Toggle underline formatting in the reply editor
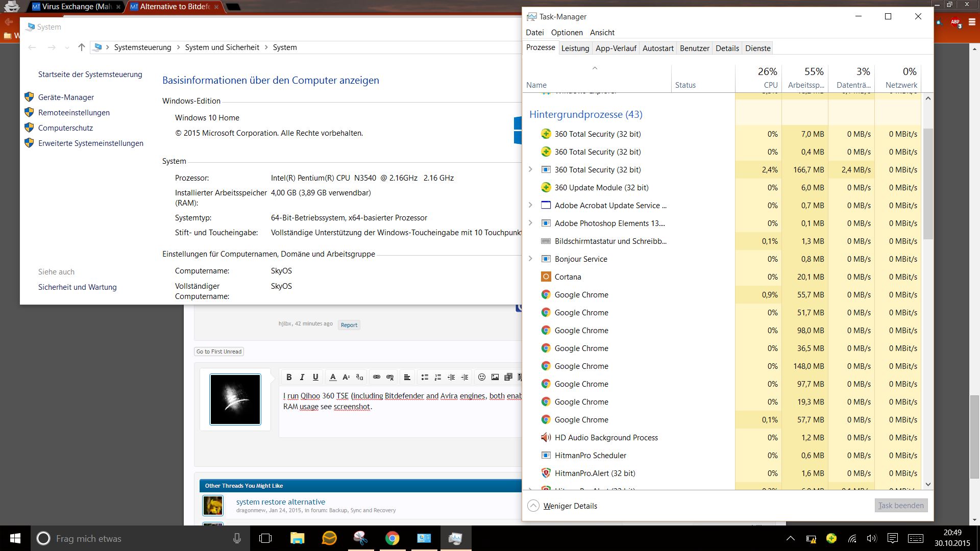Screen dimensions: 980x551 315,377
